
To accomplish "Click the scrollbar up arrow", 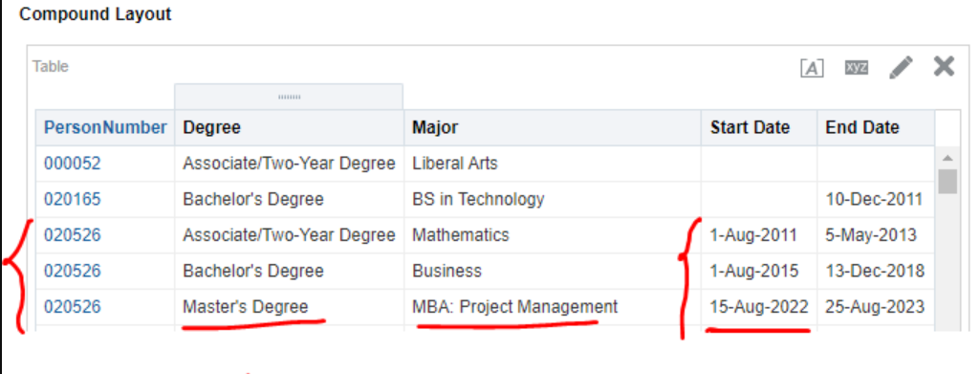I will (x=947, y=158).
